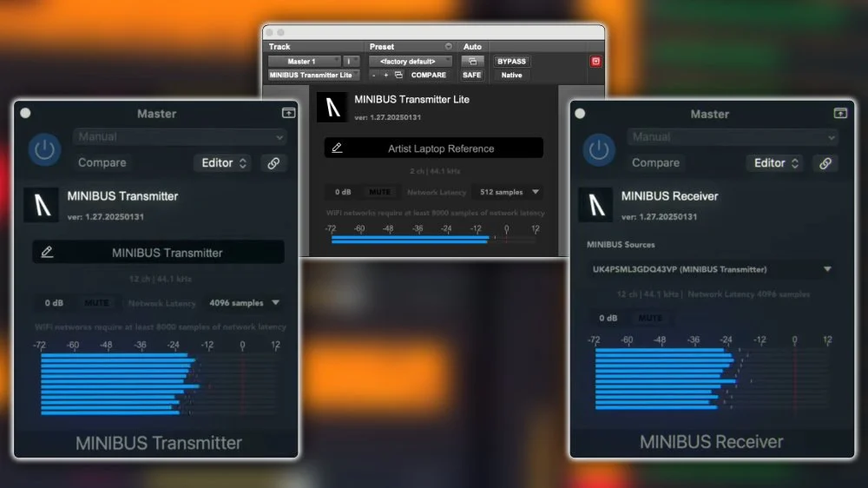Click the round dot in Transmitter title bar
The image size is (868, 488).
pyautogui.click(x=25, y=114)
